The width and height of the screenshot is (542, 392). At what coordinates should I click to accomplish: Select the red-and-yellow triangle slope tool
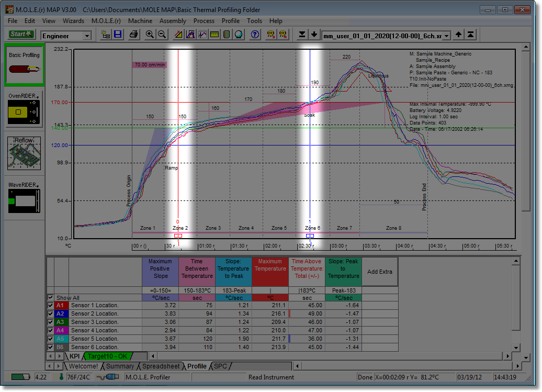(178, 35)
